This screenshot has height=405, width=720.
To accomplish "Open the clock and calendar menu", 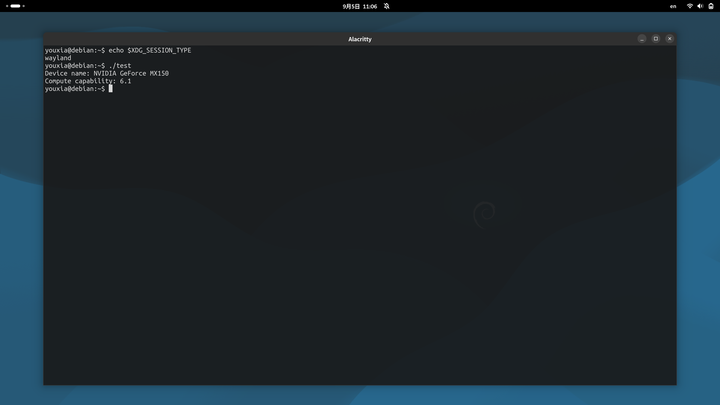I will tap(360, 6).
